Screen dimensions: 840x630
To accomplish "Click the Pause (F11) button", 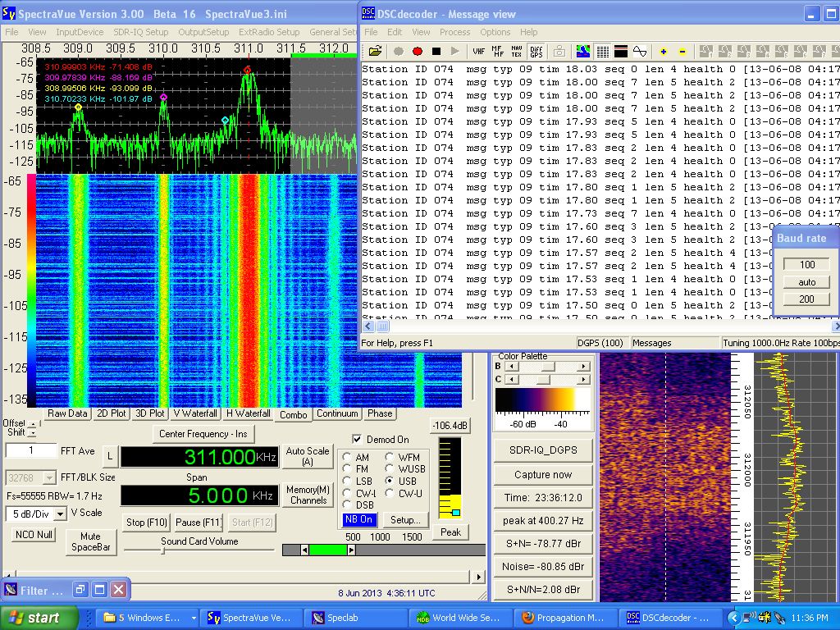I will [x=199, y=523].
